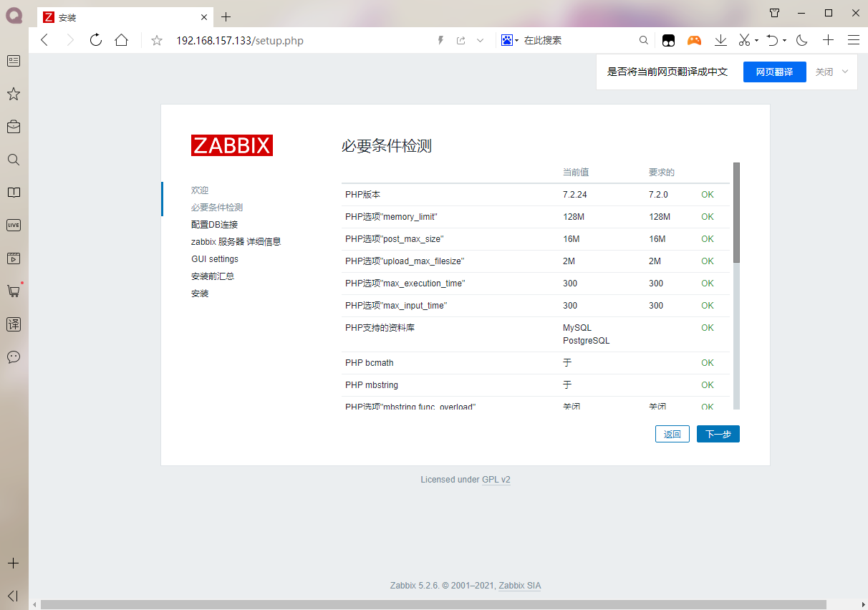Open the GPL v2 license link
This screenshot has height=610, width=868.
(x=496, y=480)
